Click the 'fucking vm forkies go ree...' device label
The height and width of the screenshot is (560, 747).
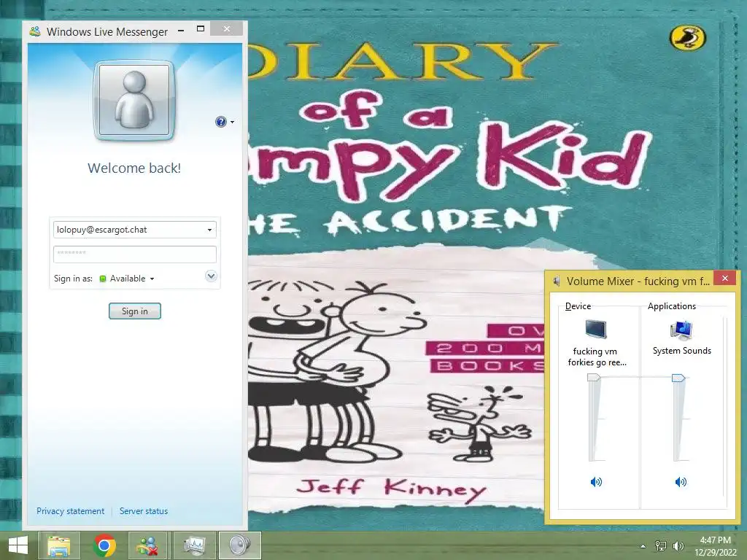tap(597, 357)
